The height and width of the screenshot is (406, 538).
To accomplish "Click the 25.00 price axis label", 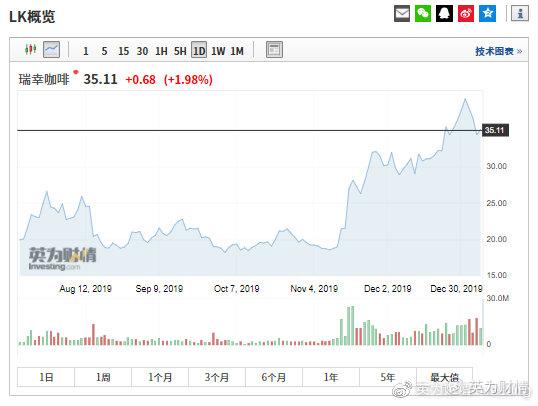I will (496, 203).
